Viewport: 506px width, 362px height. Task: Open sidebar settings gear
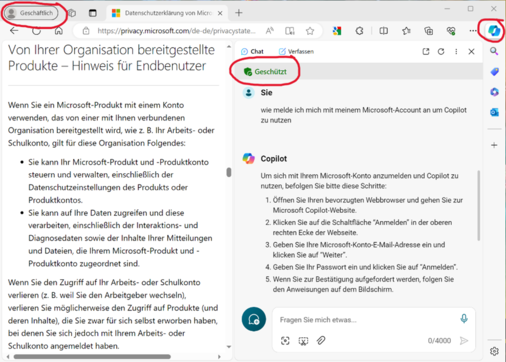click(494, 351)
